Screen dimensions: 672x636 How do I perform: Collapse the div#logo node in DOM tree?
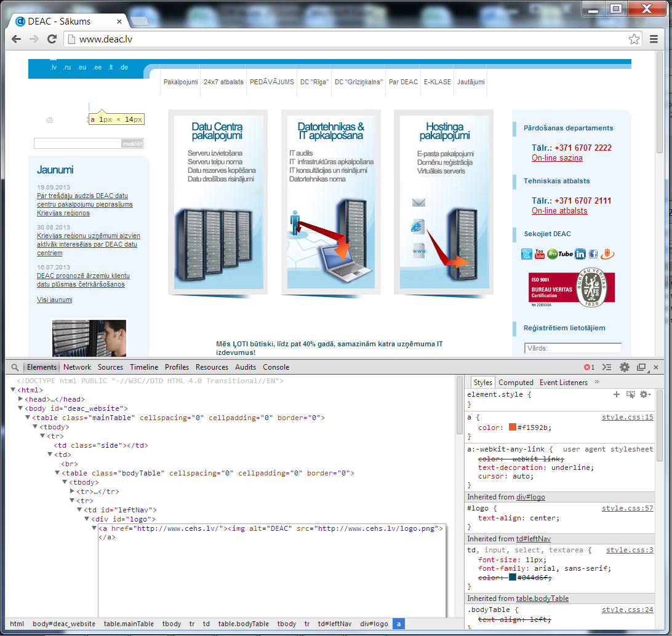point(87,519)
